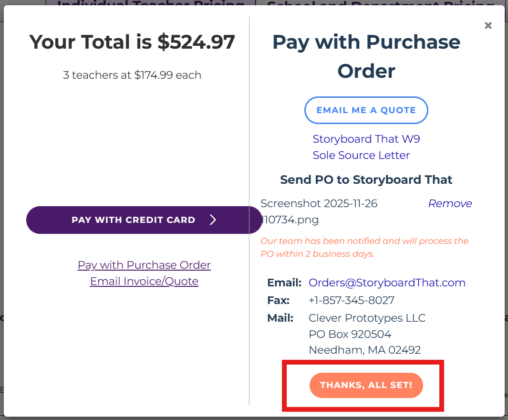Click the Clever Prototypes LLC mailing address

[367, 318]
